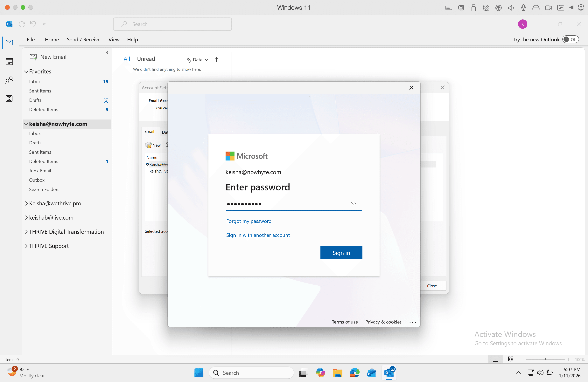The height and width of the screenshot is (382, 588).
Task: Open the Quick Access Toolbar customize dropdown
Action: [x=44, y=24]
